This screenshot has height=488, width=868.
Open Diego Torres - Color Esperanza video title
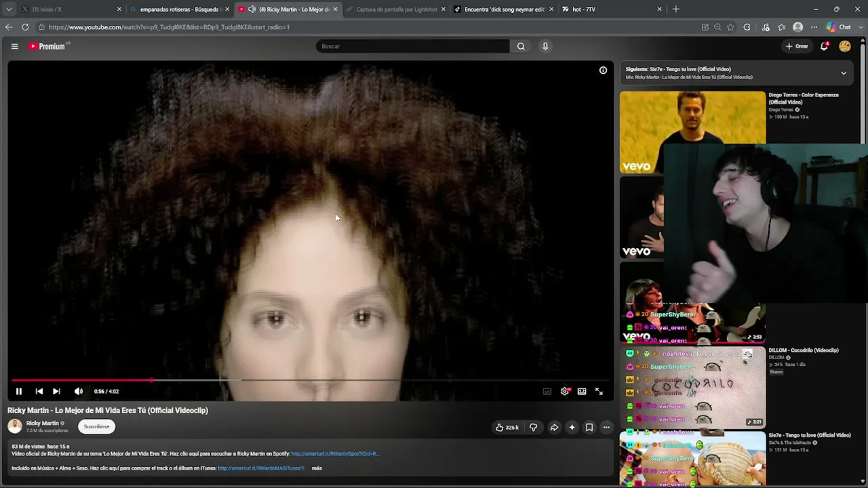click(x=804, y=98)
